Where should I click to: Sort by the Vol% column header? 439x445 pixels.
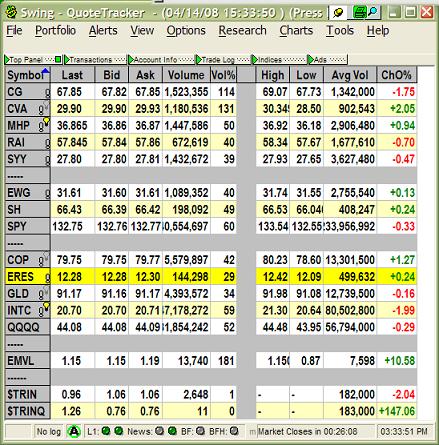(x=223, y=75)
